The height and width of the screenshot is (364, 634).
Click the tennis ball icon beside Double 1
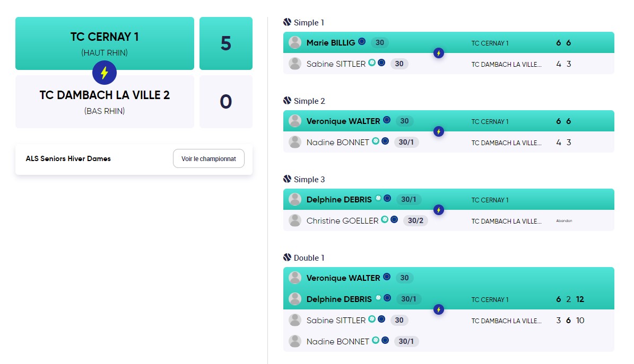coord(287,258)
